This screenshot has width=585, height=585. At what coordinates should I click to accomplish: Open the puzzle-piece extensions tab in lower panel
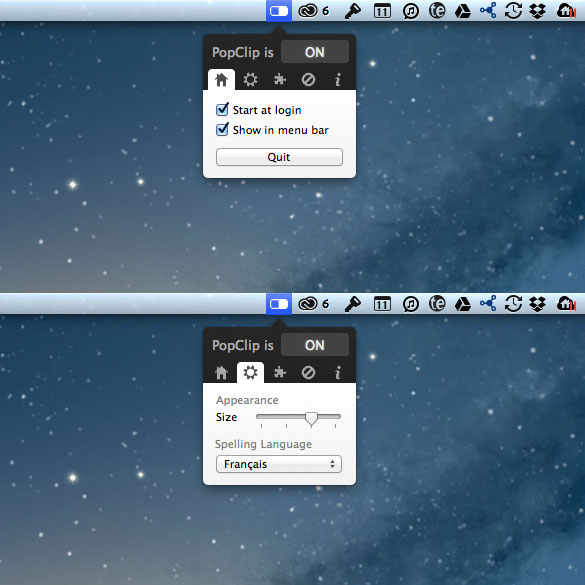(x=279, y=372)
